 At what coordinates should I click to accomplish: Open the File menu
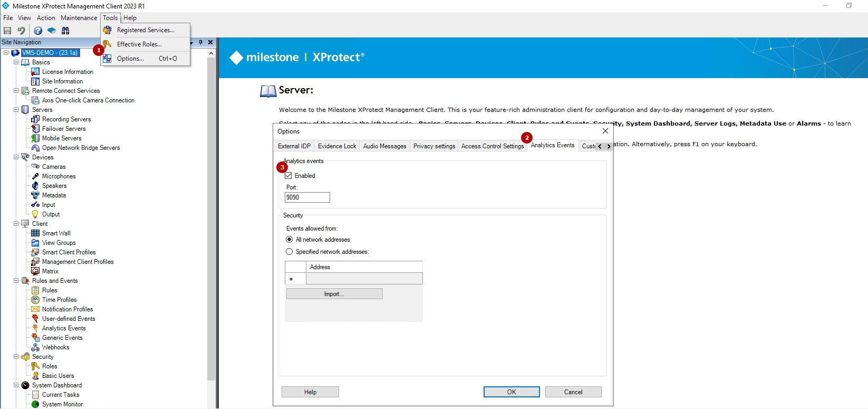8,18
